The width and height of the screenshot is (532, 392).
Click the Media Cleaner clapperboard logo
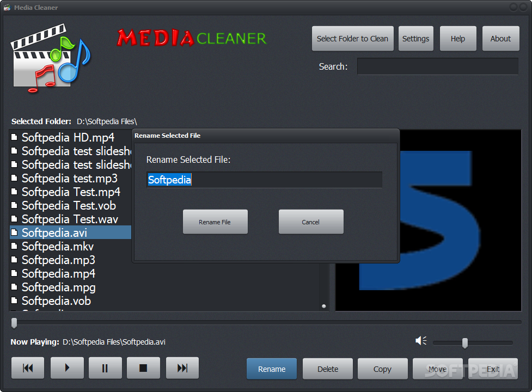click(50, 58)
